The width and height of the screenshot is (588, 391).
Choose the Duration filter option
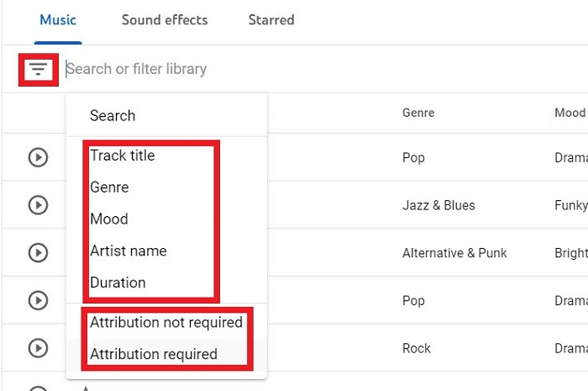(118, 283)
